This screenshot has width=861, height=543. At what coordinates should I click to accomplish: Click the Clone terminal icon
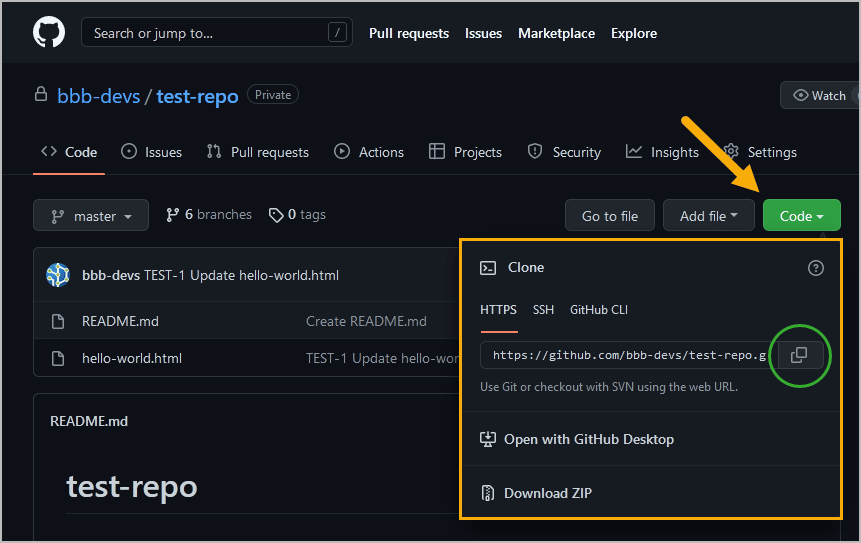click(488, 268)
